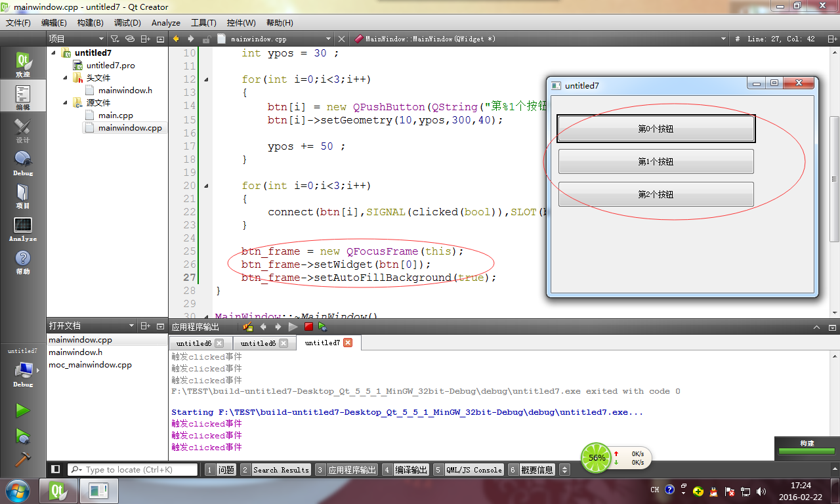
Task: Open the Search Results pane
Action: tap(275, 470)
